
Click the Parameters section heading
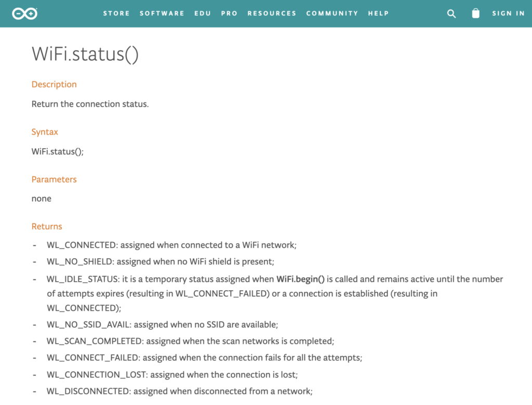click(x=54, y=179)
